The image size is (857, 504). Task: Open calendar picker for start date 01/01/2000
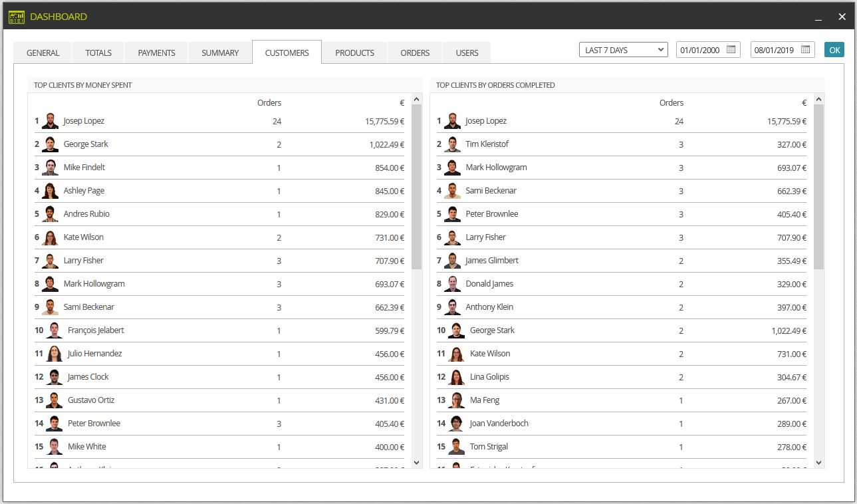tap(731, 50)
